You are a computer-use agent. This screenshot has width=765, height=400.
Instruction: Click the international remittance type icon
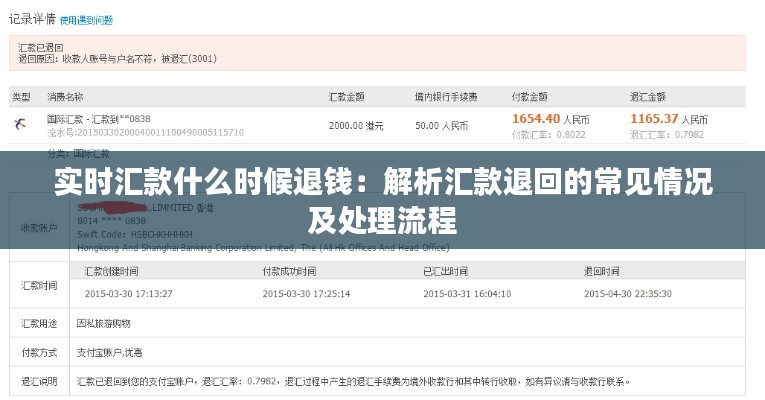click(21, 125)
